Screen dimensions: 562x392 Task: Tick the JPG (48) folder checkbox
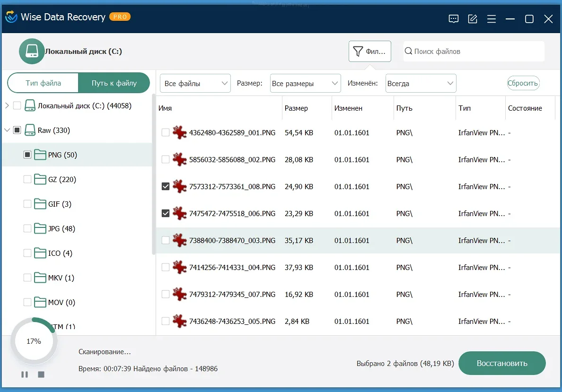27,229
